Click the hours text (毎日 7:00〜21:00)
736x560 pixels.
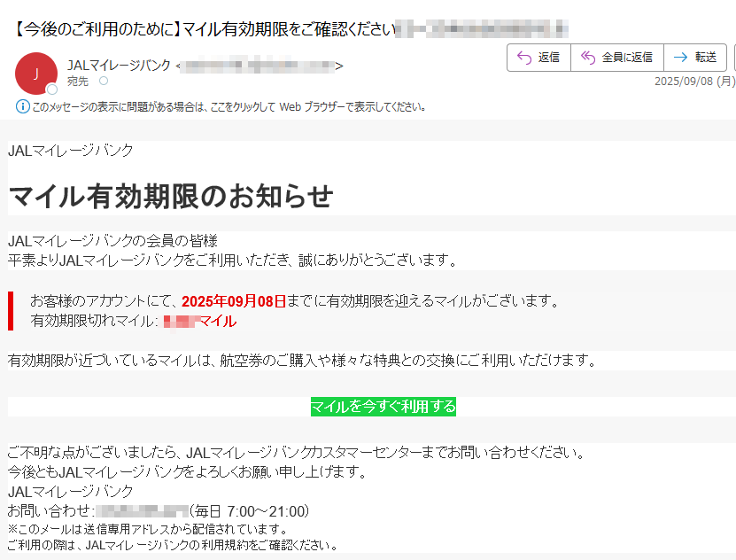[249, 510]
